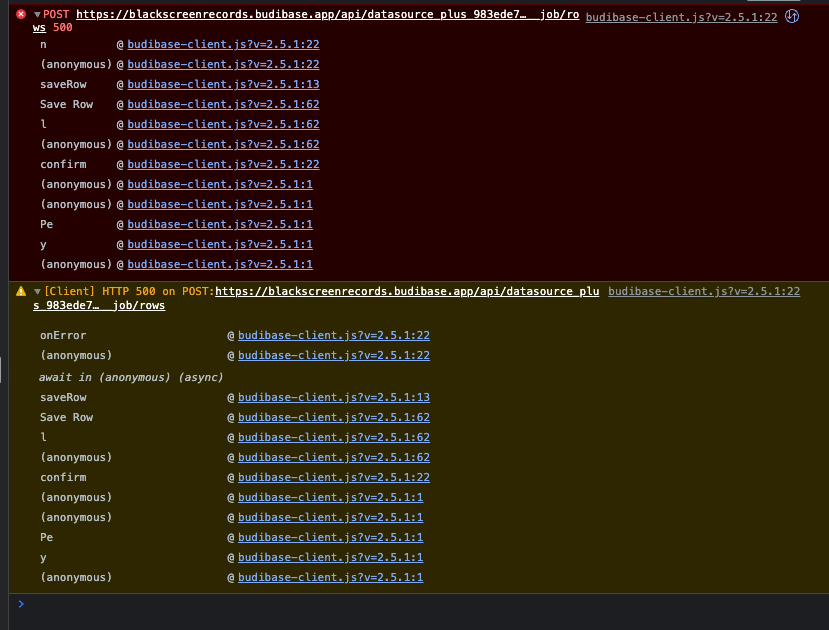Open source link beside the Pe frame

330,537
